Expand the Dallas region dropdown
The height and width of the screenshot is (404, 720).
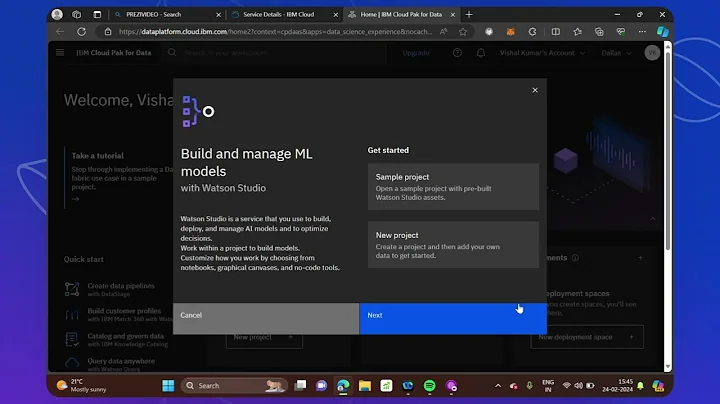pos(616,53)
